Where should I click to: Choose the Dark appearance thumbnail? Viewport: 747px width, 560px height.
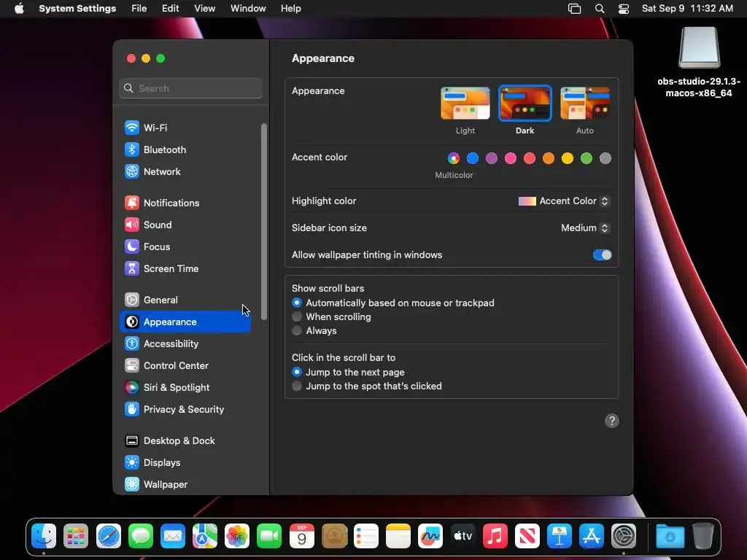pos(525,104)
